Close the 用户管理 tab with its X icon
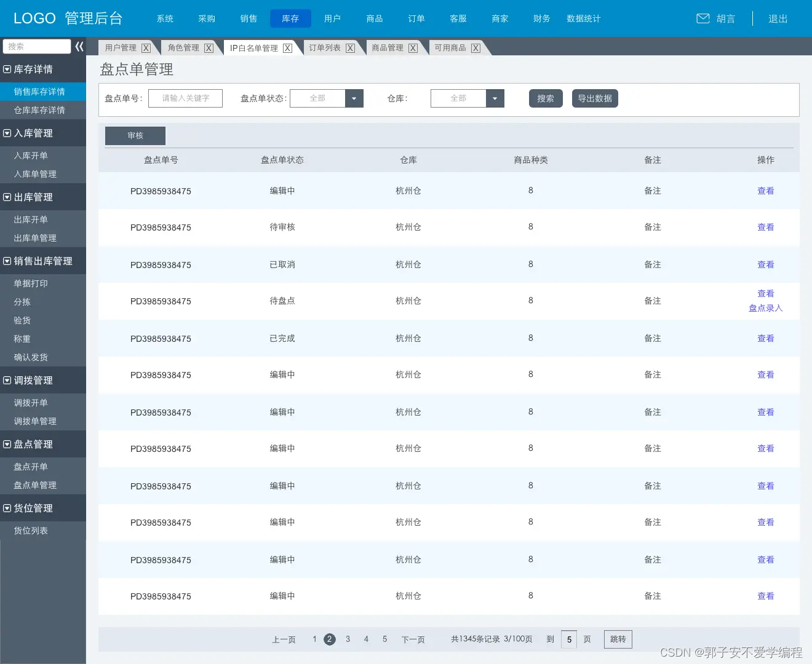 (146, 48)
